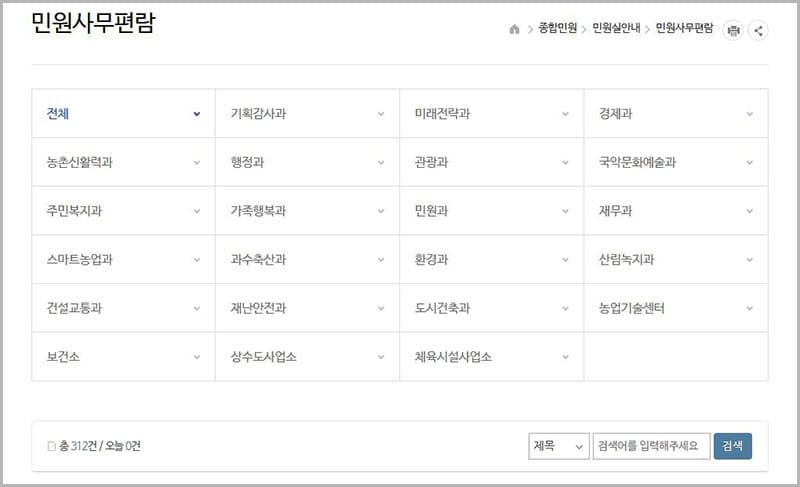Expand the 보건소 department list
This screenshot has height=487, width=800.
(123, 357)
